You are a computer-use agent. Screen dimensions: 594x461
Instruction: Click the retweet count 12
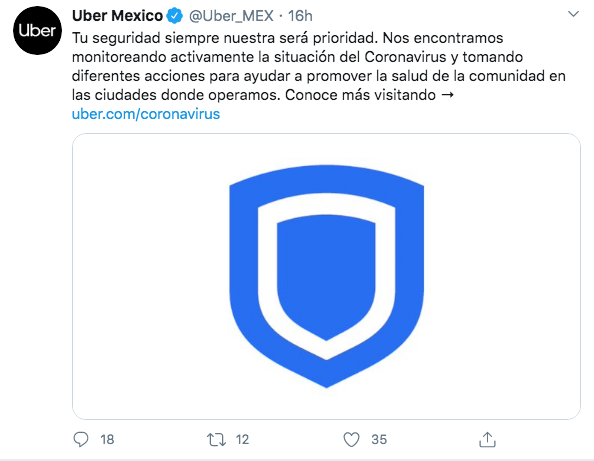pyautogui.click(x=242, y=439)
